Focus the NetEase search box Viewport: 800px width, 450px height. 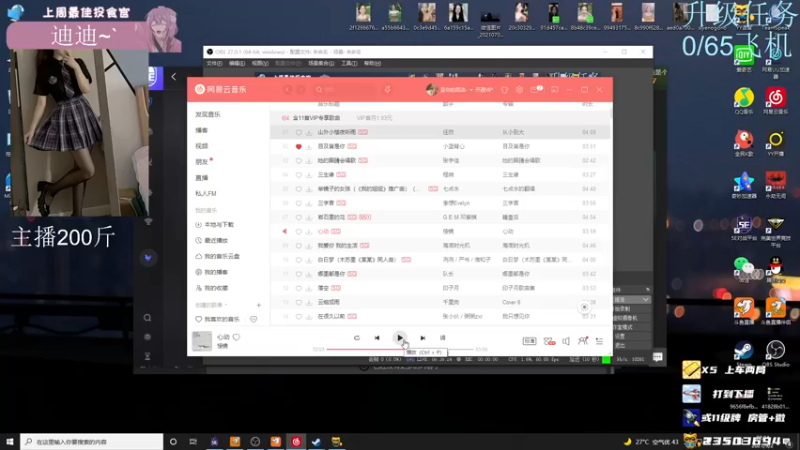click(x=345, y=89)
